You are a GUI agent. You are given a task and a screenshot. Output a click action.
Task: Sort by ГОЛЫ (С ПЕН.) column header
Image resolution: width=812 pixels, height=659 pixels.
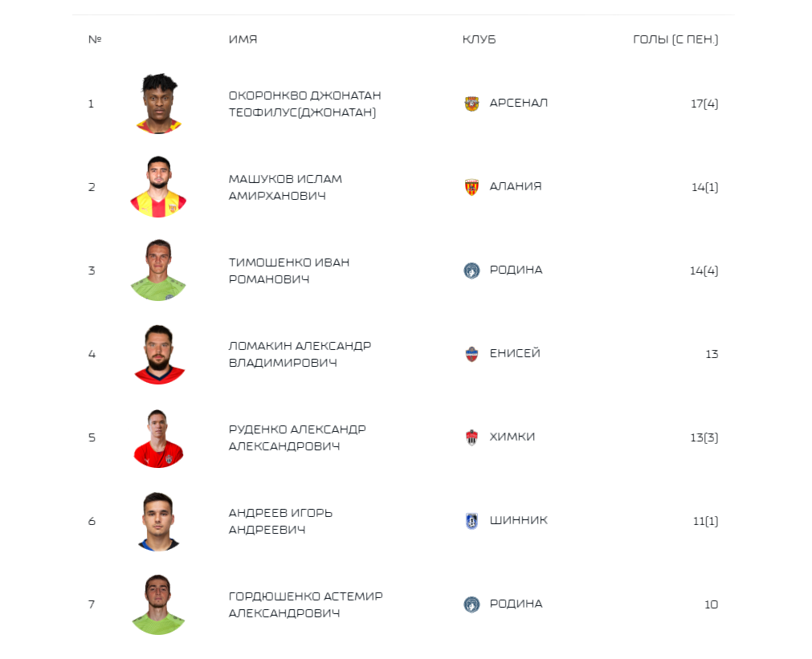coord(675,39)
